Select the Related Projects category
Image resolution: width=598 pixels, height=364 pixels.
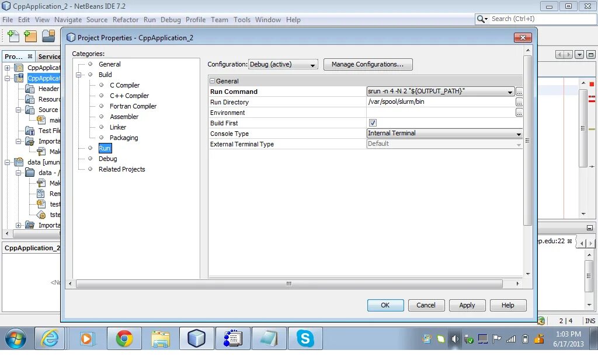click(x=121, y=169)
